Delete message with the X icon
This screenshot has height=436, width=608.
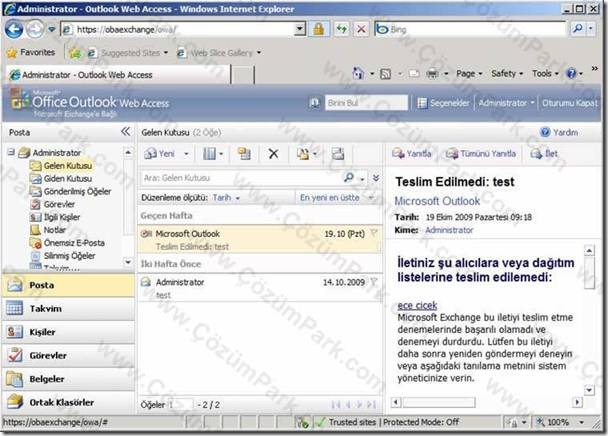[273, 154]
